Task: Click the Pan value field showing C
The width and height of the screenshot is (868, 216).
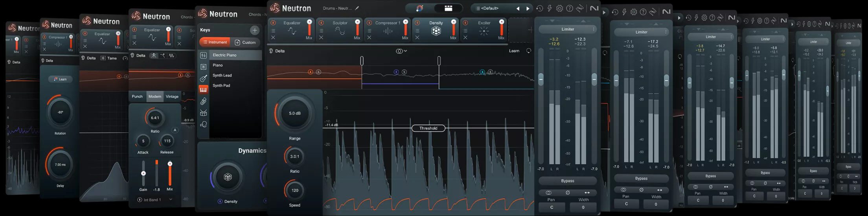Action: [552, 207]
